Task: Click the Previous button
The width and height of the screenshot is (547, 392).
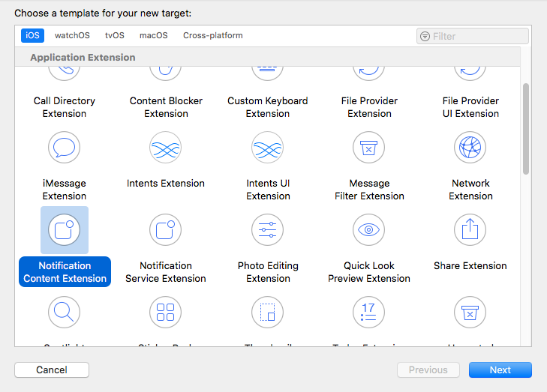Action: [x=428, y=370]
